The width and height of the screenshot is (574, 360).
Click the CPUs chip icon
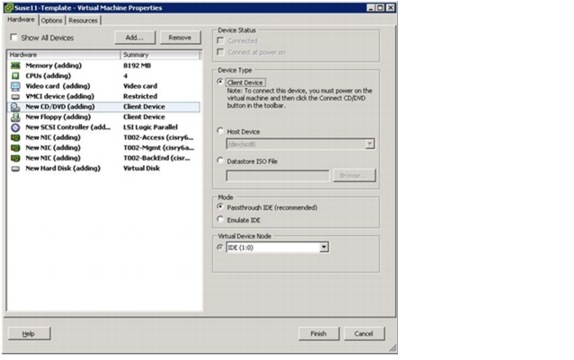tap(15, 76)
